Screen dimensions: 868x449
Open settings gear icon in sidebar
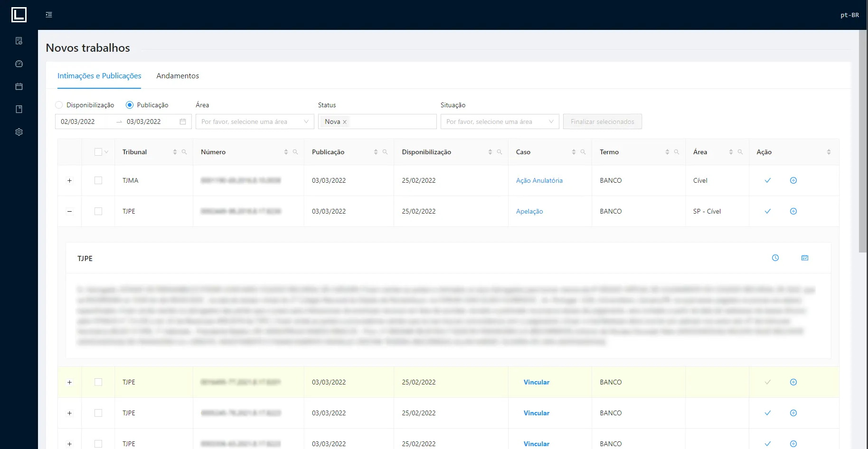tap(19, 132)
